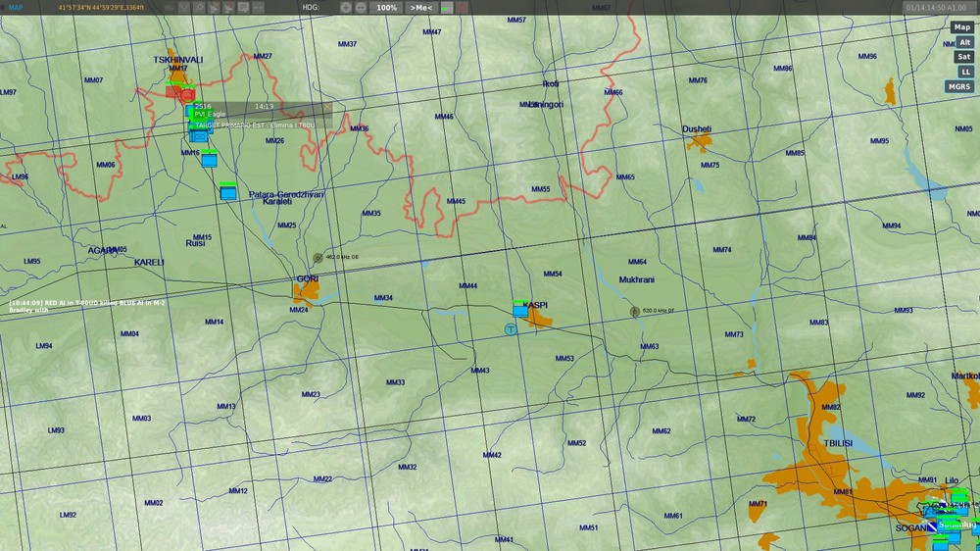This screenshot has height=551, width=980.
Task: Open the red gear options icon
Action: (x=462, y=8)
